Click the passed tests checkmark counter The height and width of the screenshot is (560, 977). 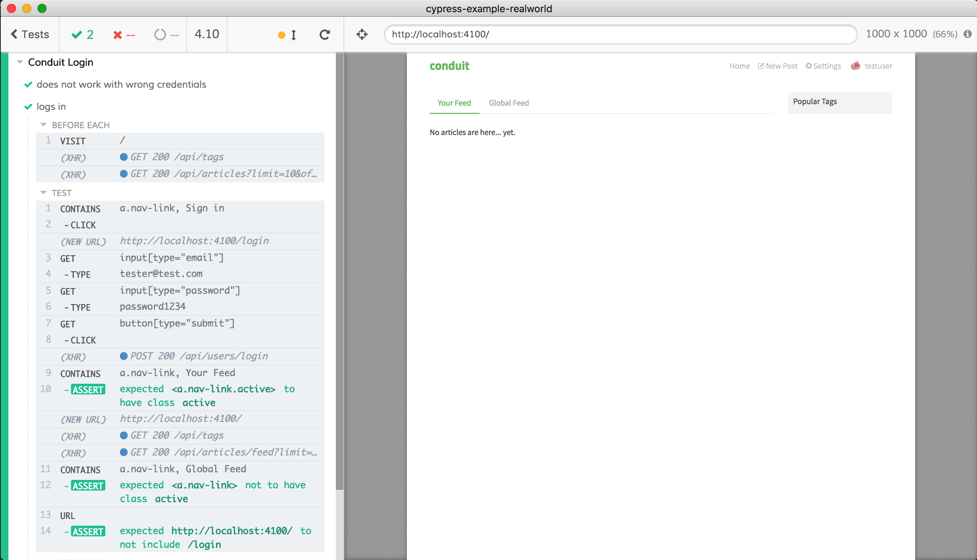tap(83, 35)
